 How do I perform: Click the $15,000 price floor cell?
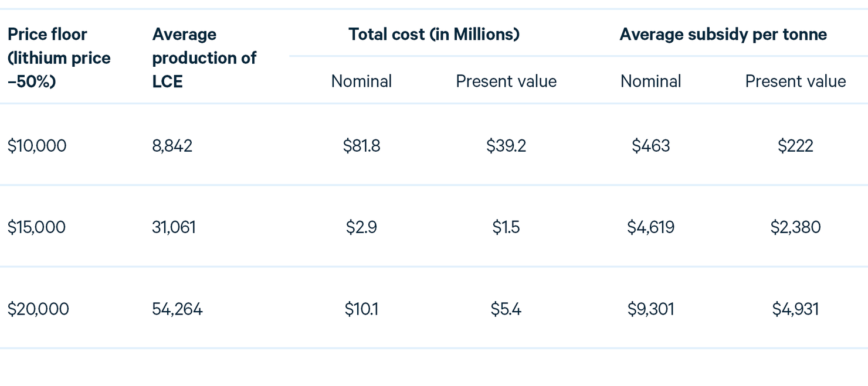[36, 227]
